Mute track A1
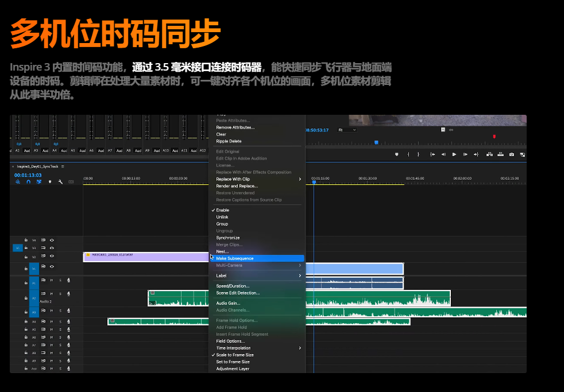Image resolution: width=564 pixels, height=392 pixels. pyautogui.click(x=52, y=280)
